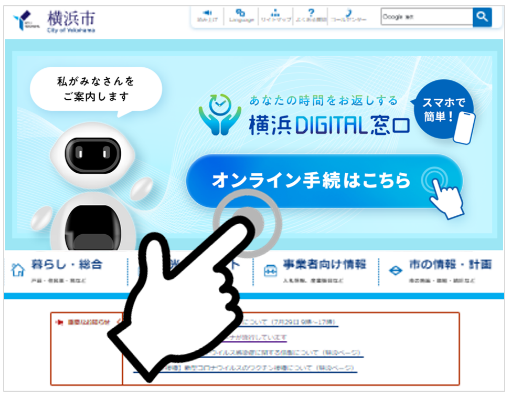Click the blue magnifier search button
This screenshot has height=397, width=511.
tap(482, 17)
